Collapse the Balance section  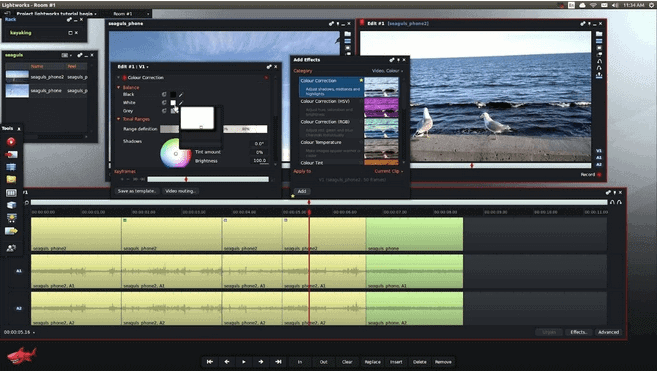(119, 87)
